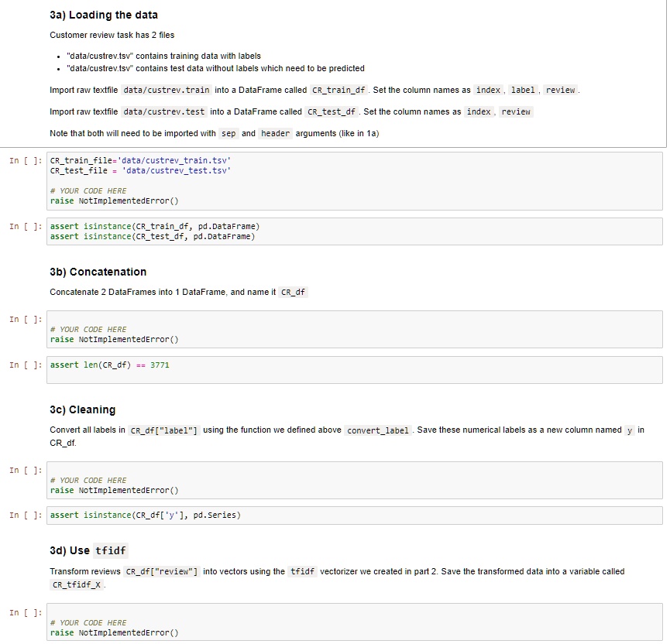670x644 pixels.
Task: Click the In [ ] prompt beside CR_train_file cell
Action: [25, 160]
